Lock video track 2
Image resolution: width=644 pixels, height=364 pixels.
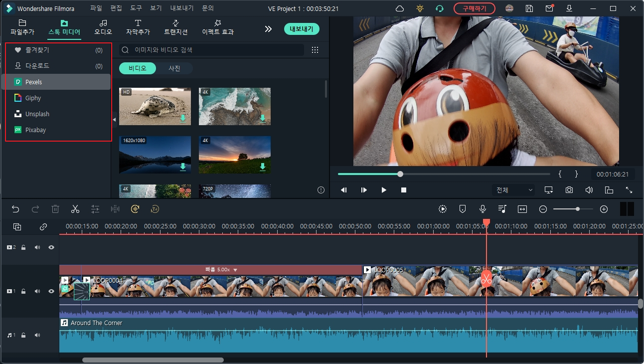(x=23, y=247)
